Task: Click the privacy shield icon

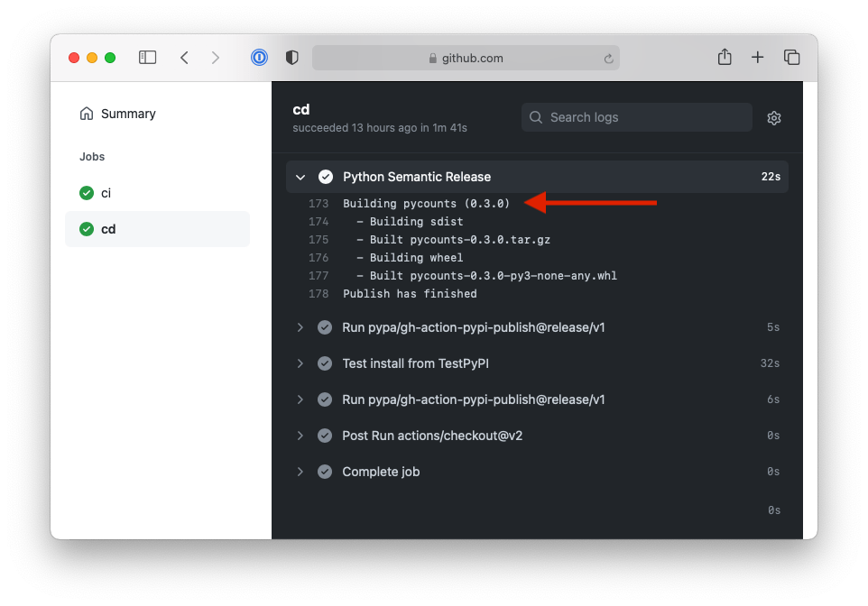Action: [291, 58]
